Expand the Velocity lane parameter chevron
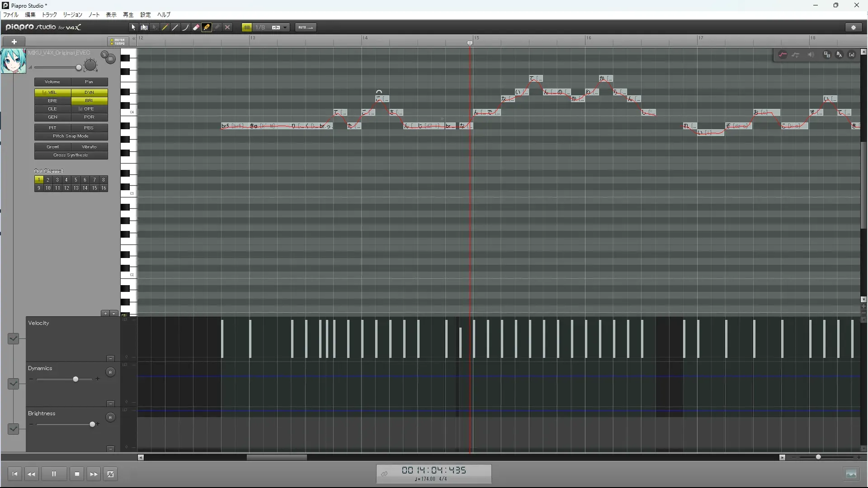The image size is (868, 488). click(x=14, y=338)
